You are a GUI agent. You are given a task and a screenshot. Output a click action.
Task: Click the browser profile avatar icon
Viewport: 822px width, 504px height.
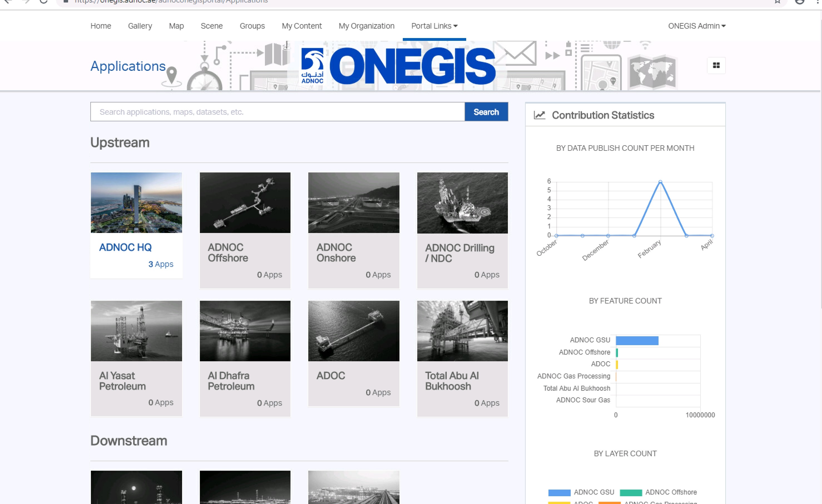coord(800,1)
